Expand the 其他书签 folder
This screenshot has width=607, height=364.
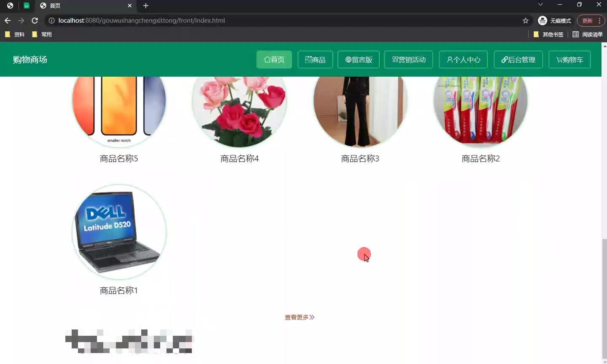[548, 34]
